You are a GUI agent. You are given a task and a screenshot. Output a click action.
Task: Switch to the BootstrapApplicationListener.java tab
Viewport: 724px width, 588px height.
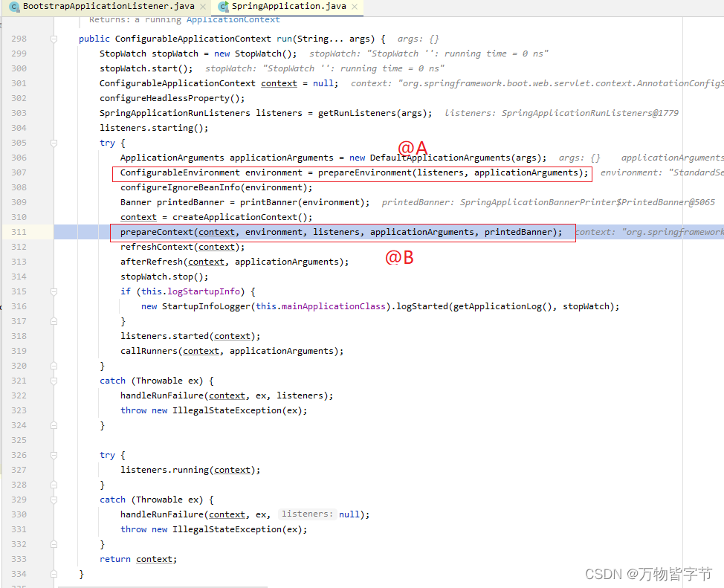(x=109, y=7)
